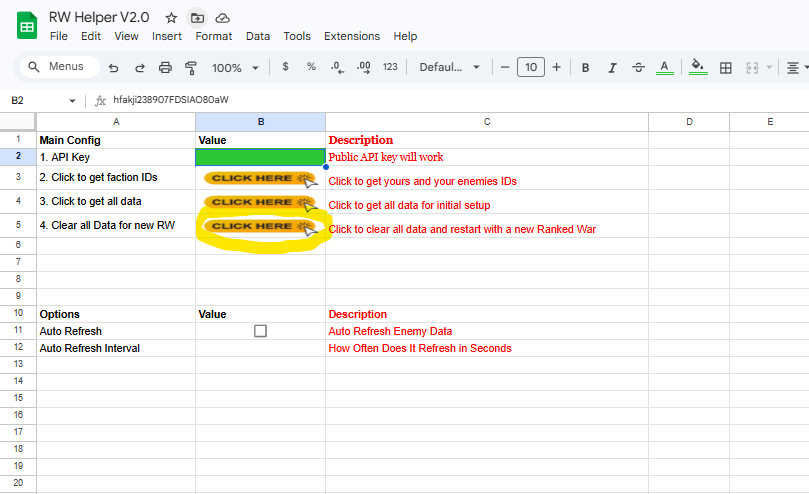
Task: Open the fill color paint bucket
Action: 698,67
